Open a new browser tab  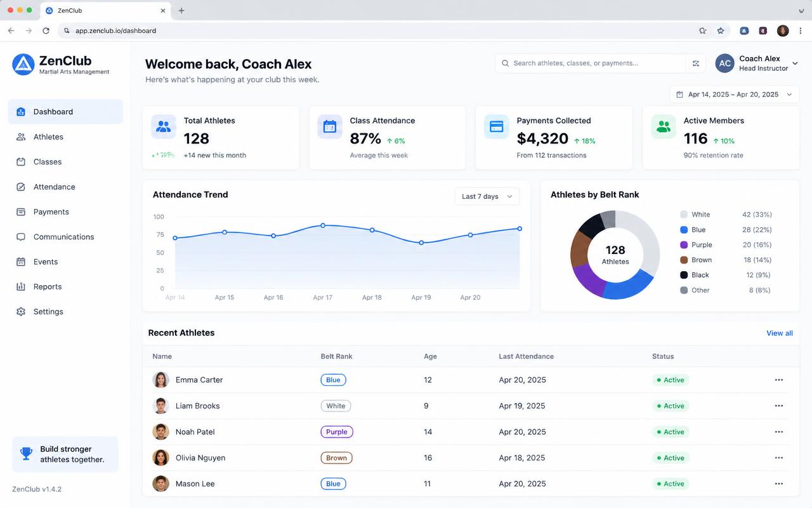(x=181, y=11)
